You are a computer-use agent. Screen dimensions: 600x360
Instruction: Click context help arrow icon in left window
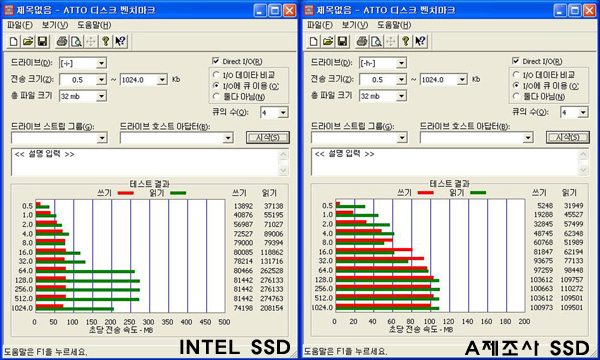click(121, 41)
